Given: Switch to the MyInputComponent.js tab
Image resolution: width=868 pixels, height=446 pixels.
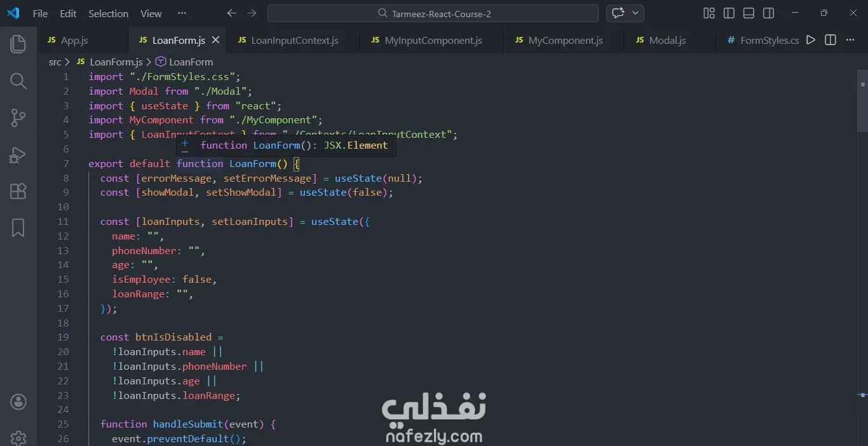Looking at the screenshot, I should coord(433,40).
